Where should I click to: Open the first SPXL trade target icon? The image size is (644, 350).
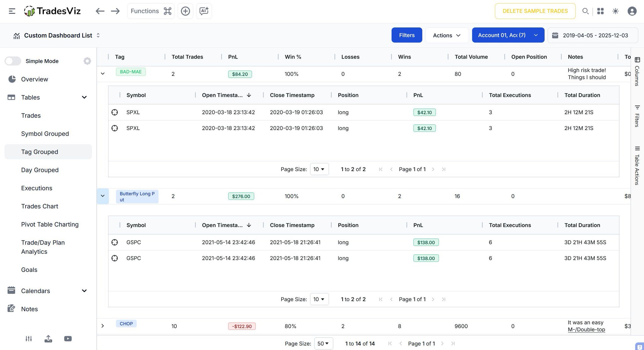coord(115,112)
